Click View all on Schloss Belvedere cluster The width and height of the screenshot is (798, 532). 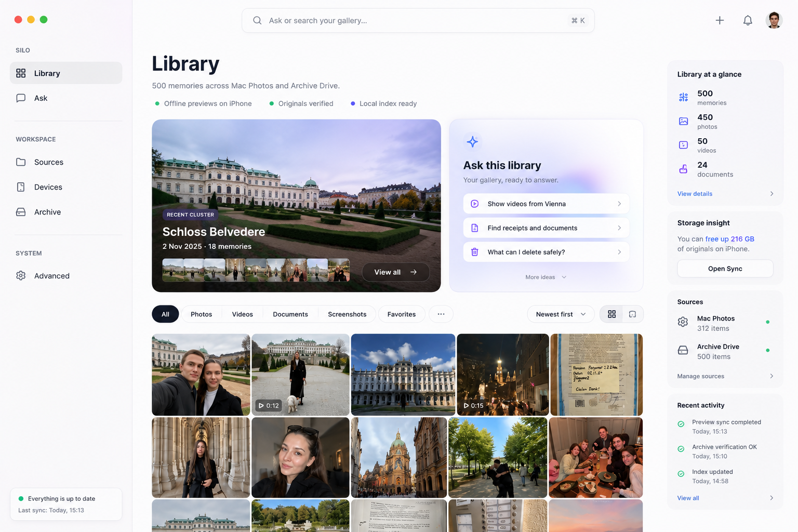396,272
